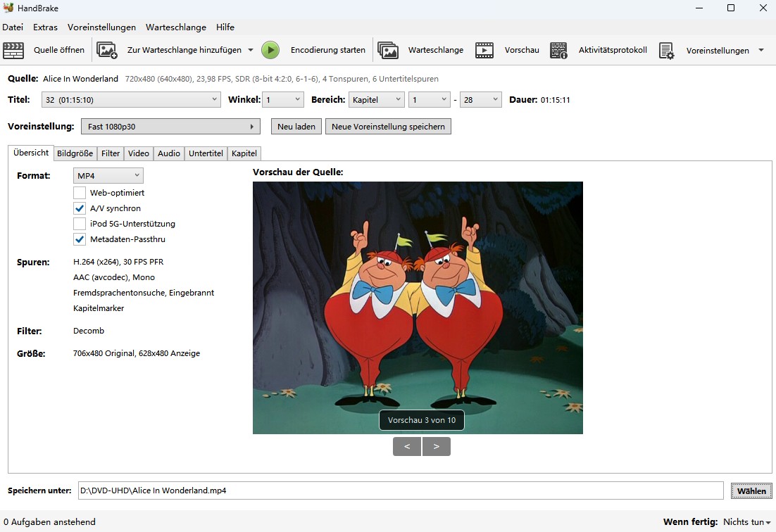Screen dimensions: 776x532
Task: Open the Wenn fertig Nichts tun dropdown
Action: [747, 522]
